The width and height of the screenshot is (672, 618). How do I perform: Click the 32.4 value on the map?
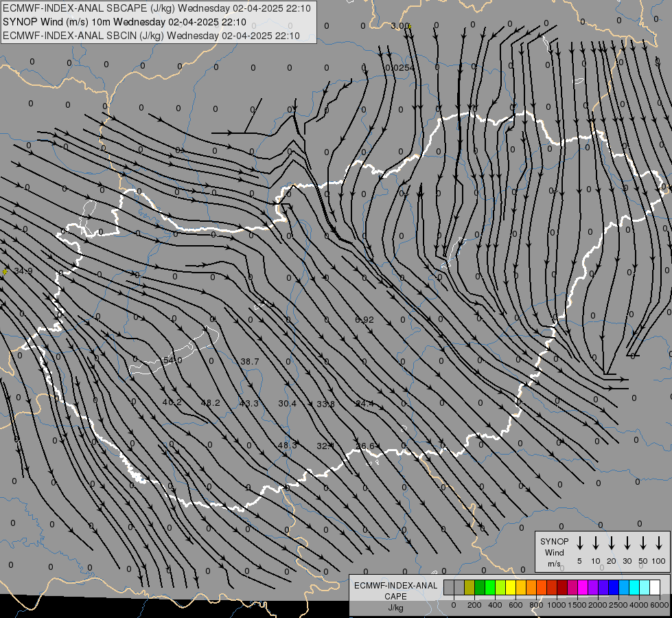pos(325,446)
